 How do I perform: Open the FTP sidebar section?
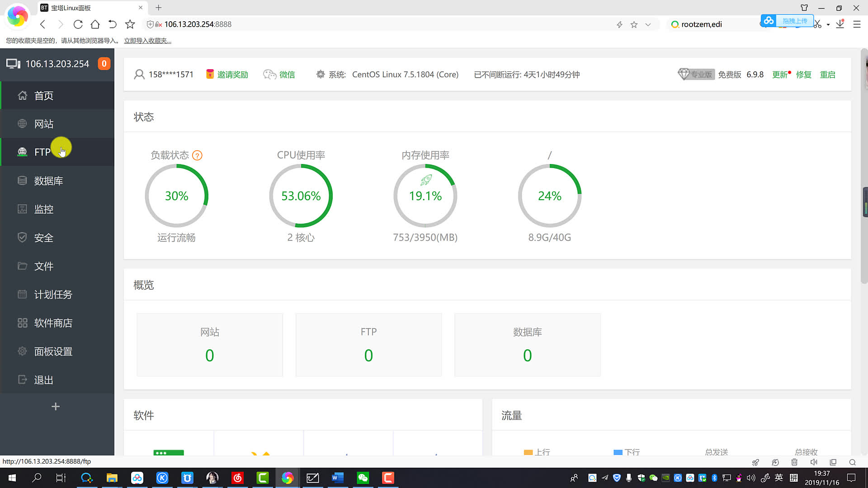point(42,152)
